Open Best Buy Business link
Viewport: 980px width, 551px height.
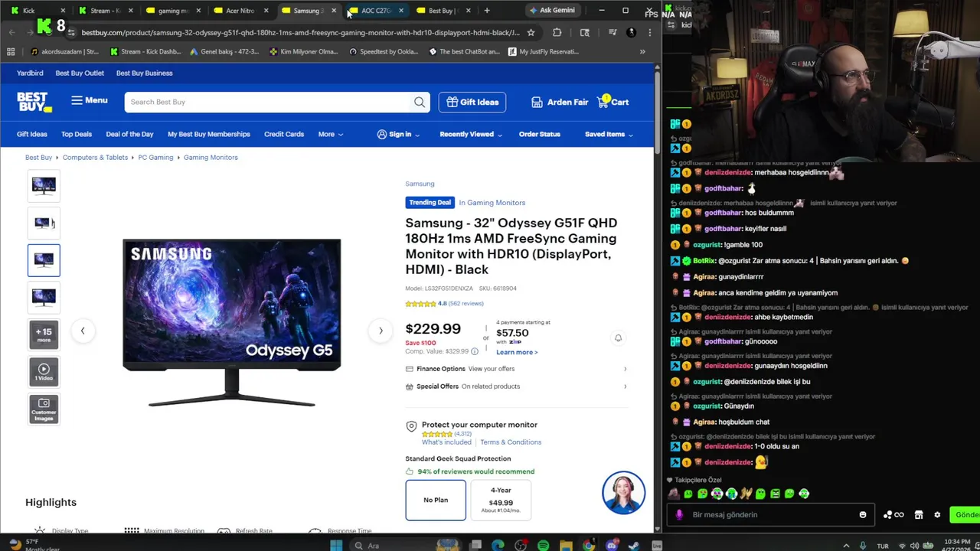point(144,73)
